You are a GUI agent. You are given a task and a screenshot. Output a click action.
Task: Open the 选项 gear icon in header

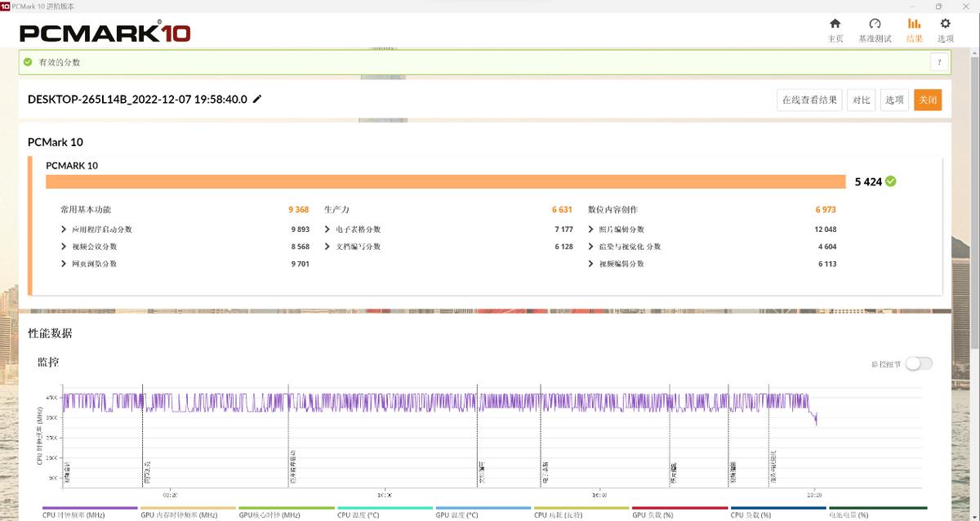tap(945, 24)
